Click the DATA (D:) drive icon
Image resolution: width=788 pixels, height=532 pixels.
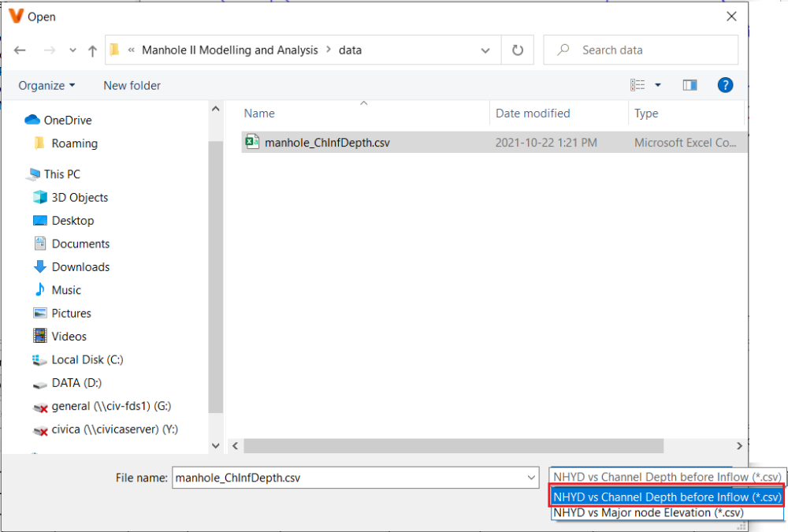point(39,384)
